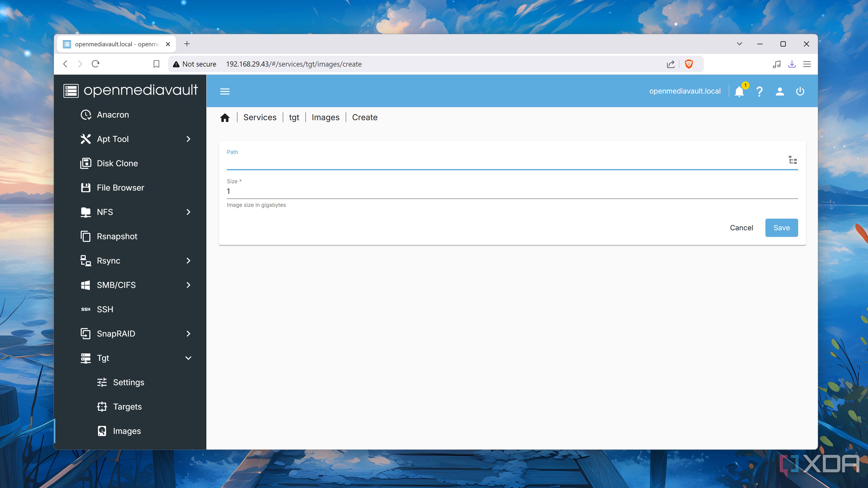Go to Images breadcrumb
868x488 pixels.
[325, 117]
